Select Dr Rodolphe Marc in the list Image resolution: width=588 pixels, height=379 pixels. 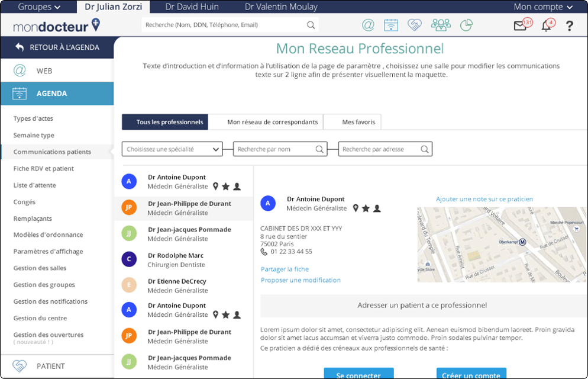[x=176, y=260]
